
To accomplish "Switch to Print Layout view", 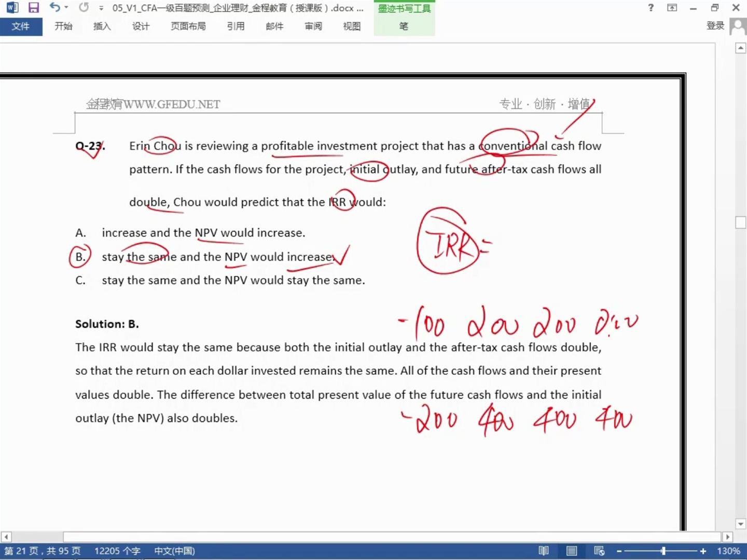I will pos(572,551).
